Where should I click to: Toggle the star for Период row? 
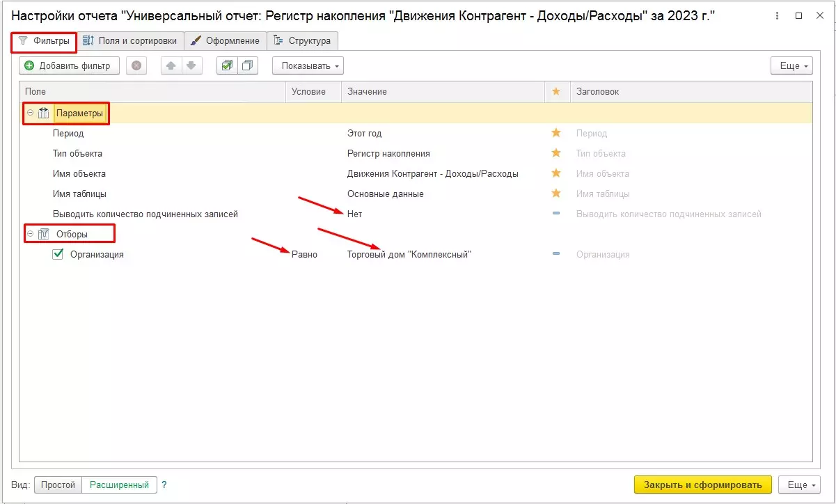click(556, 132)
